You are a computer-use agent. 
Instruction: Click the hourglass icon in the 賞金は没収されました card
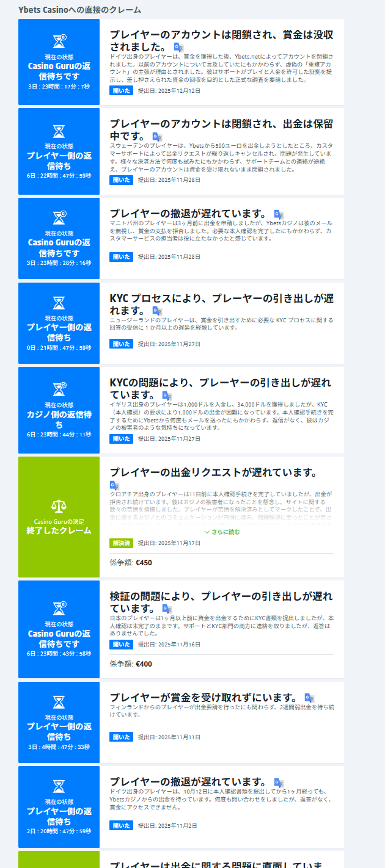[x=59, y=42]
